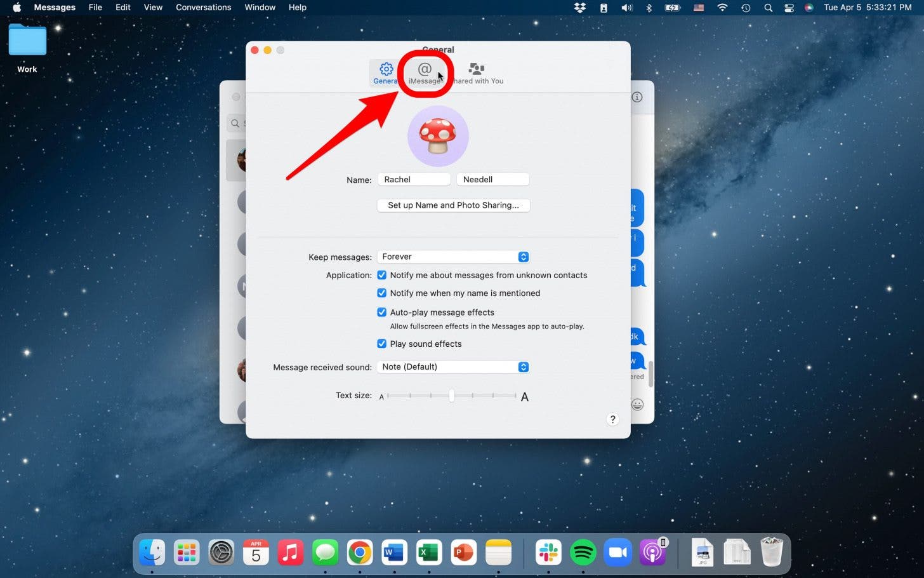Open the Keep messages dropdown

(x=452, y=257)
